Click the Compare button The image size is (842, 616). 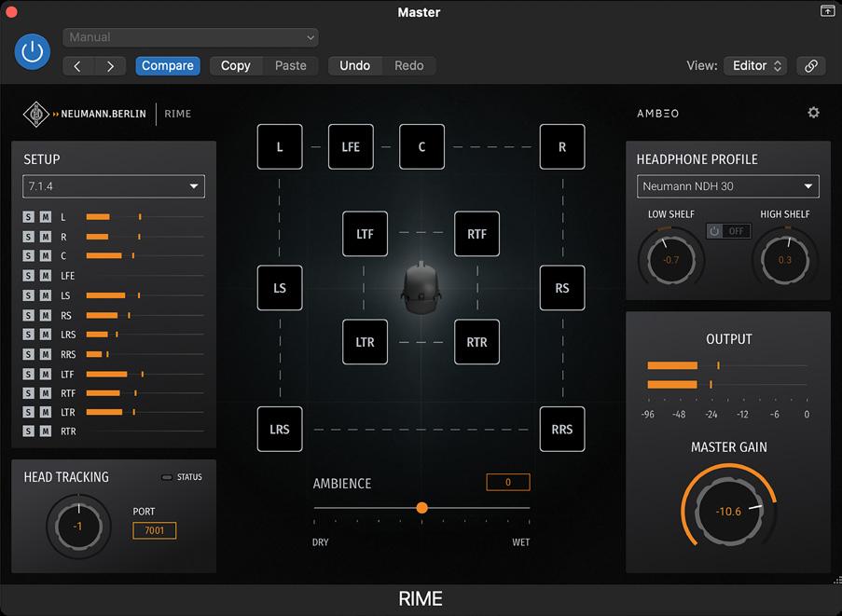point(168,66)
